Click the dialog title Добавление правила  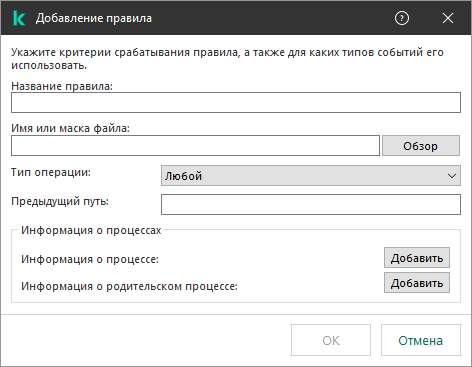(94, 18)
